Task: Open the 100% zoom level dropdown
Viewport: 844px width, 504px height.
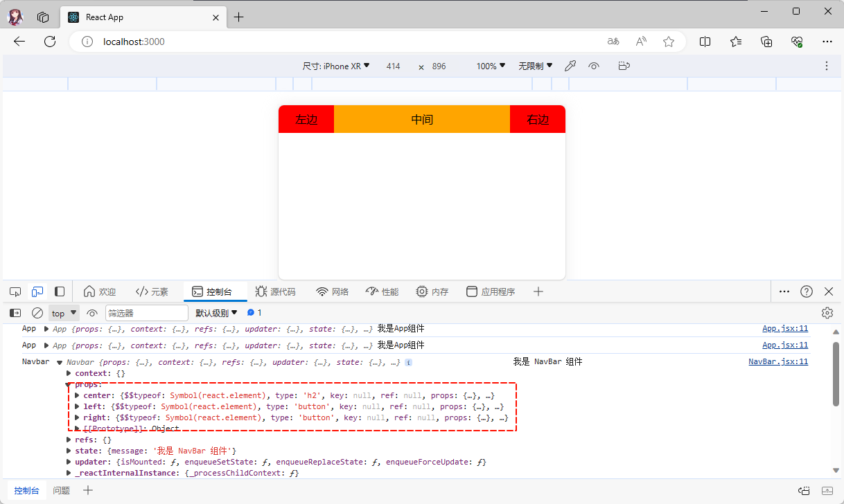Action: click(491, 66)
